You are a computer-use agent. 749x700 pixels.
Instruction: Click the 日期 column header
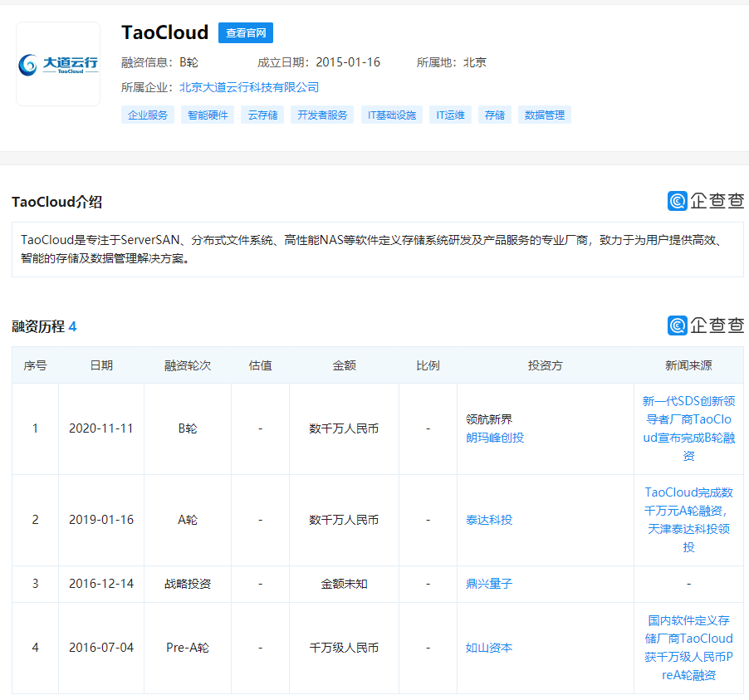pos(101,365)
